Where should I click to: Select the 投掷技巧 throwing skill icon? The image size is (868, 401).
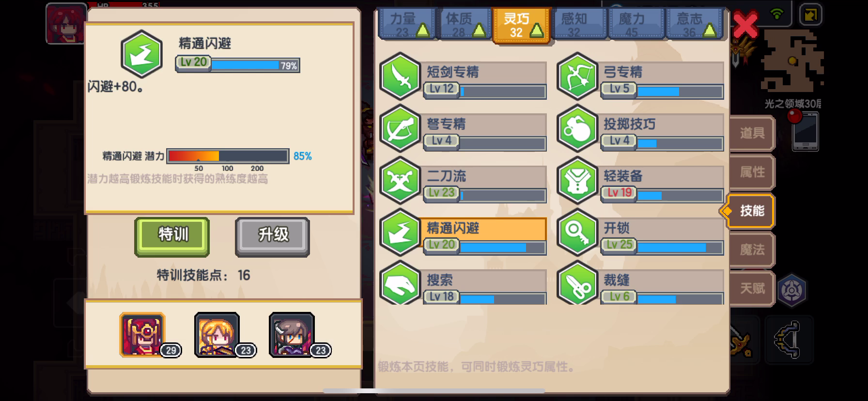[x=577, y=128]
